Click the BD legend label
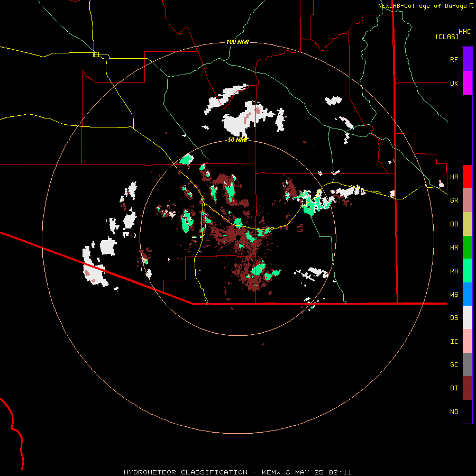The width and height of the screenshot is (476, 476). click(x=454, y=224)
